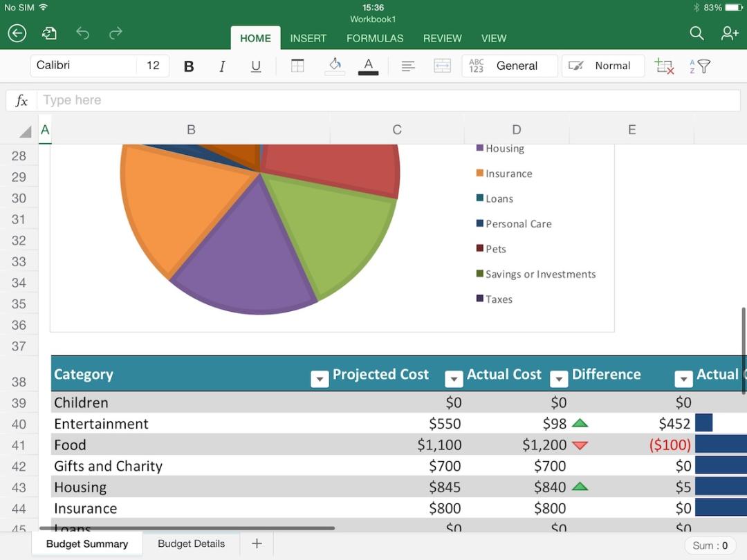Switch to the FORMULAS tab

375,38
